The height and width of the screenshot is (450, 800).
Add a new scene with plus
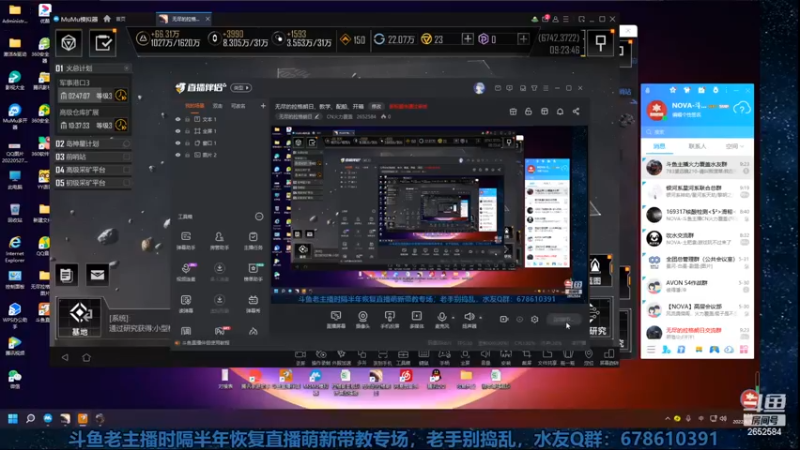pyautogui.click(x=263, y=106)
